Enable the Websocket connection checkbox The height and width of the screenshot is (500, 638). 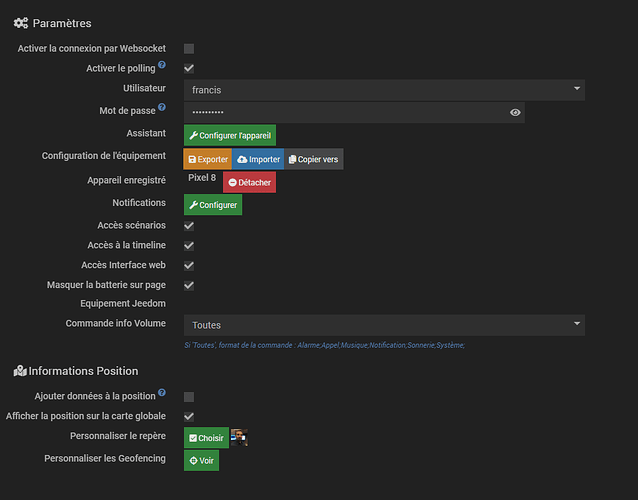[x=189, y=49]
